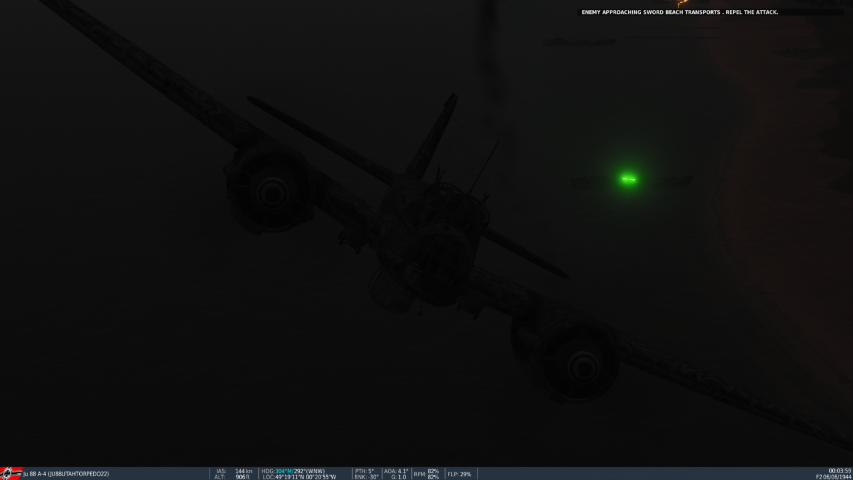Click the aircraft's right engine nacelle
The width and height of the screenshot is (853, 480).
572,357
